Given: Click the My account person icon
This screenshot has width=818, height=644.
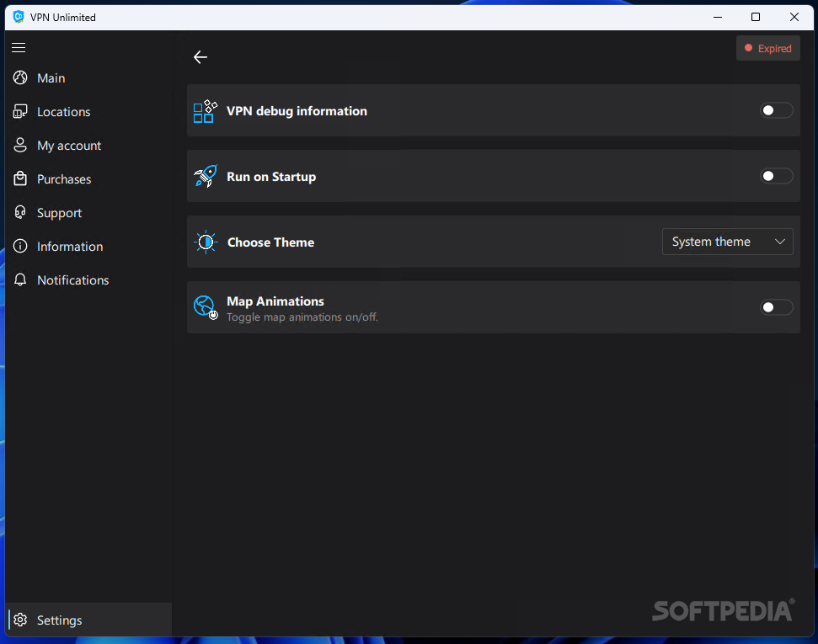Looking at the screenshot, I should click(20, 145).
